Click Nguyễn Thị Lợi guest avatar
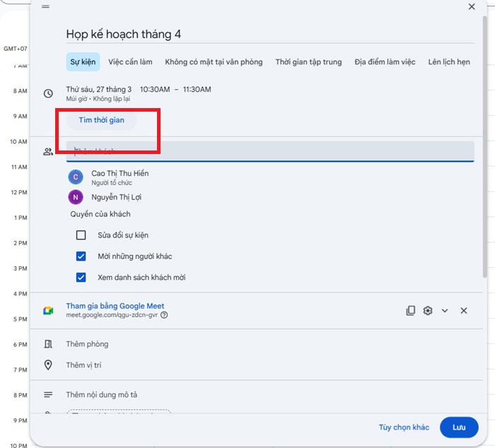 tap(76, 197)
